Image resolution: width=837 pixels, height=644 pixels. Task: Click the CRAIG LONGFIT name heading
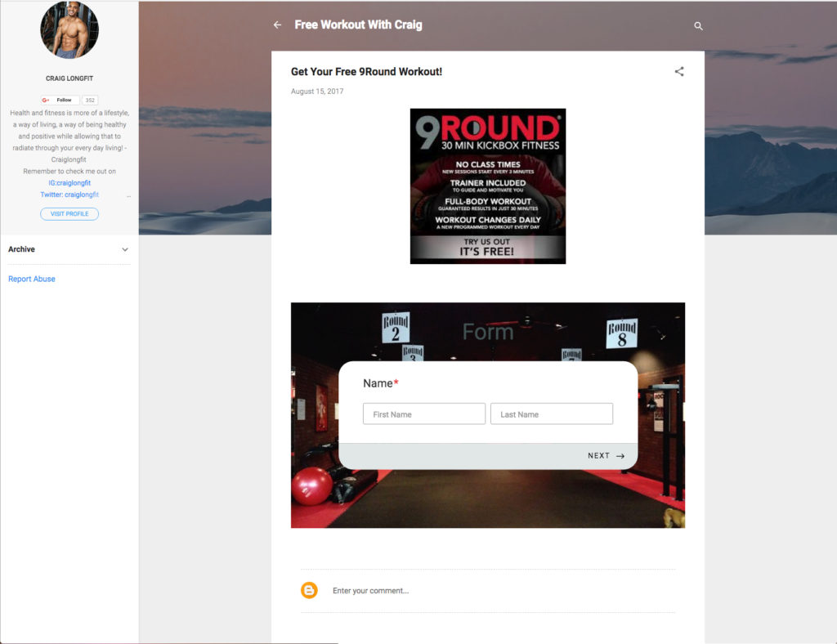(x=69, y=78)
